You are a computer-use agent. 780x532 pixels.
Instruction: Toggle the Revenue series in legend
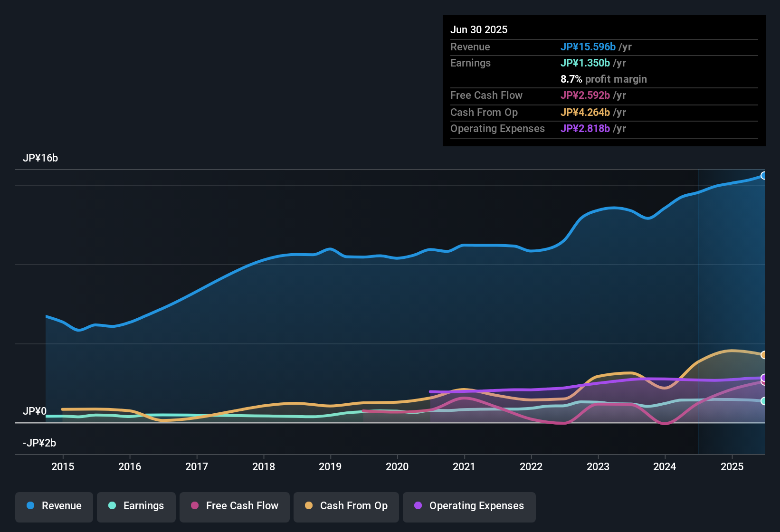click(54, 506)
